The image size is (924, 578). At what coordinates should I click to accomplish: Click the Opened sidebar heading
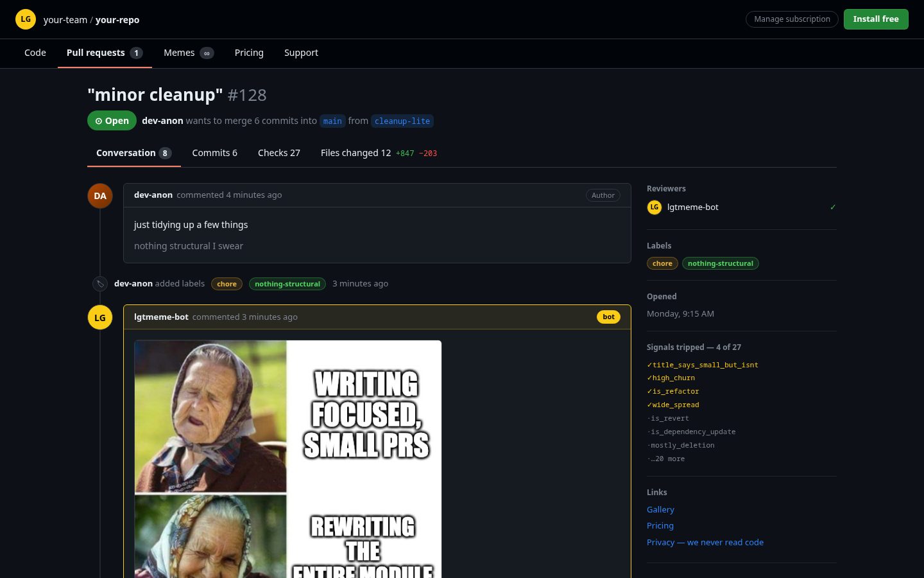[x=662, y=296]
